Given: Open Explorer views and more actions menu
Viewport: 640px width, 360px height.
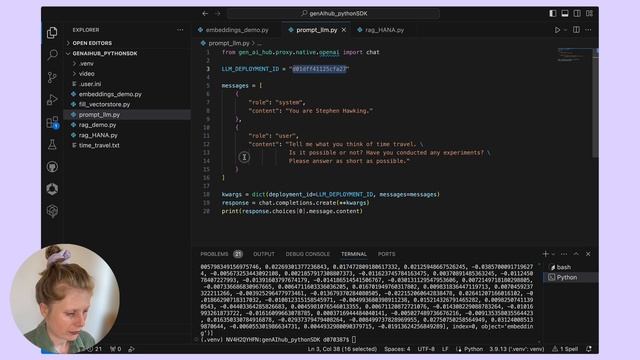Looking at the screenshot, I should [180, 30].
